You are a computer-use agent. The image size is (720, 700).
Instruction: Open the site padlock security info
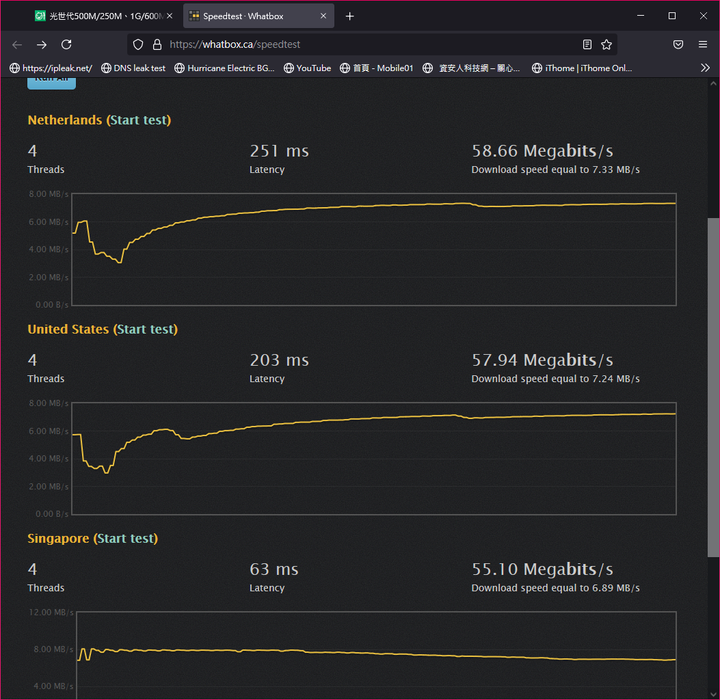(156, 45)
